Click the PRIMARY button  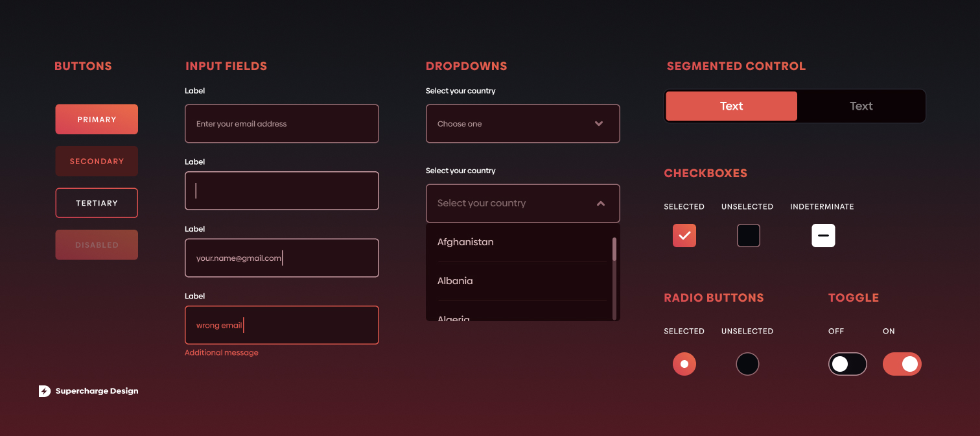[97, 119]
